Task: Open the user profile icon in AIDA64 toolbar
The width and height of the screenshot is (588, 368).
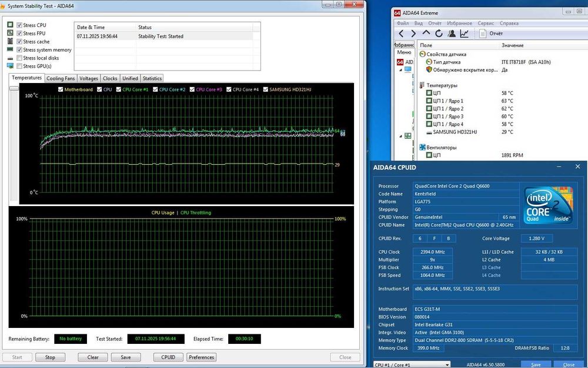Action: (x=452, y=34)
